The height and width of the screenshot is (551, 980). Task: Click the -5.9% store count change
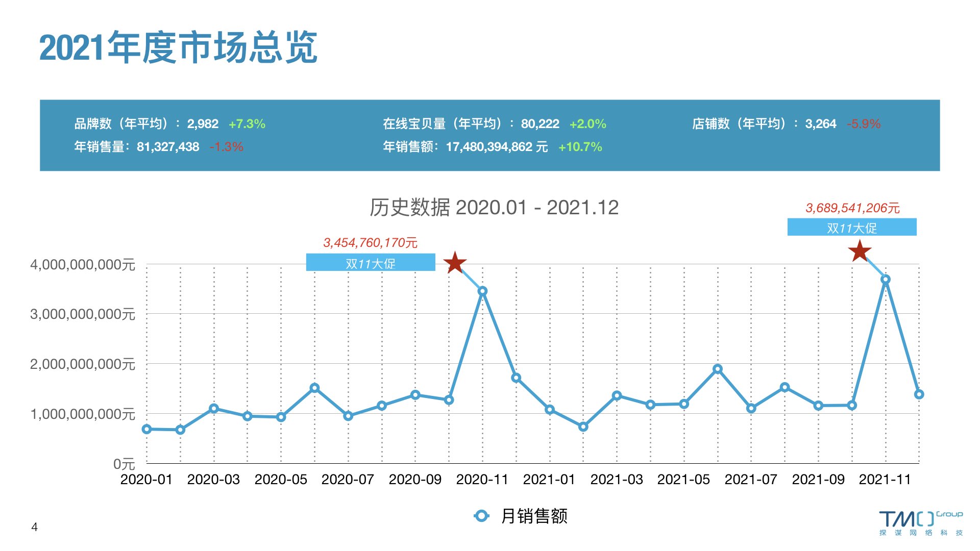click(863, 124)
